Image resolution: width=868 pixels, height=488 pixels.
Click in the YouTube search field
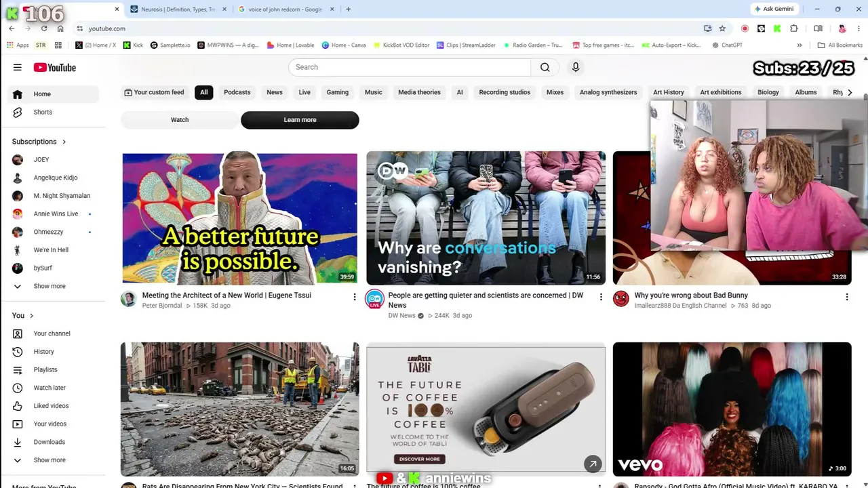click(410, 67)
